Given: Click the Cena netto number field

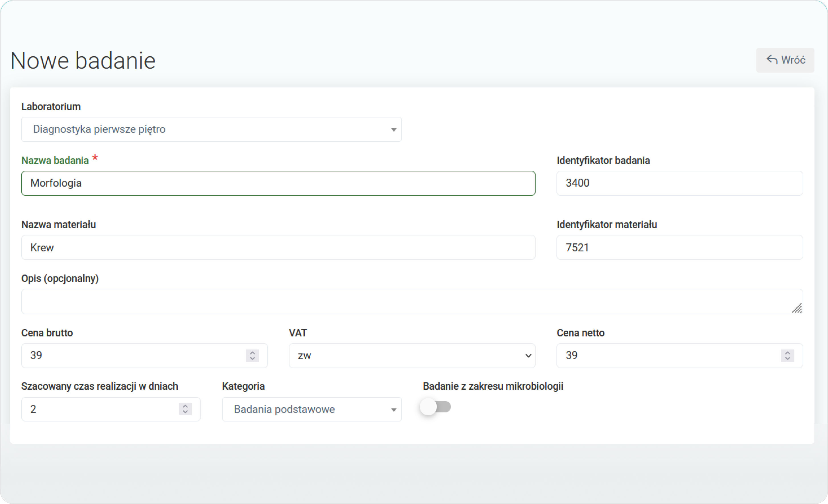Looking at the screenshot, I should pyautogui.click(x=667, y=356).
